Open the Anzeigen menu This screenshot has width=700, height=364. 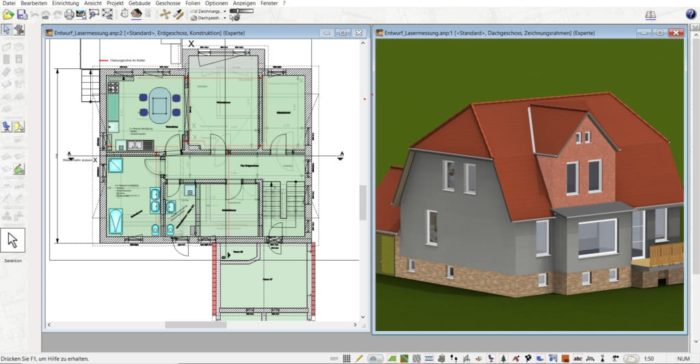[244, 3]
